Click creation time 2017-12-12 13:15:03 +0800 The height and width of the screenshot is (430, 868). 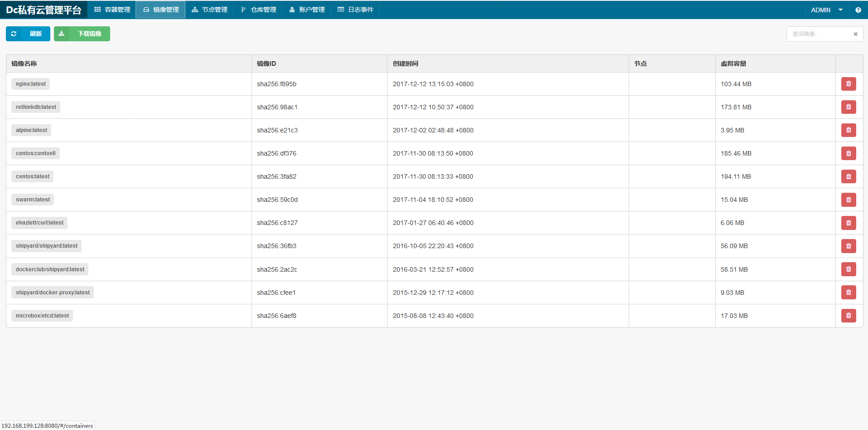point(433,84)
